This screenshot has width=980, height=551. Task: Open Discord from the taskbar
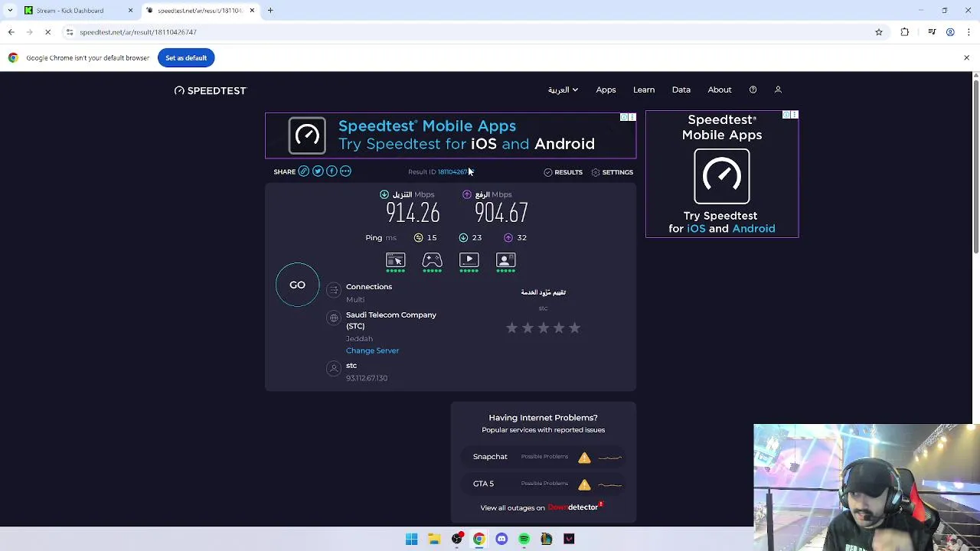(x=501, y=539)
